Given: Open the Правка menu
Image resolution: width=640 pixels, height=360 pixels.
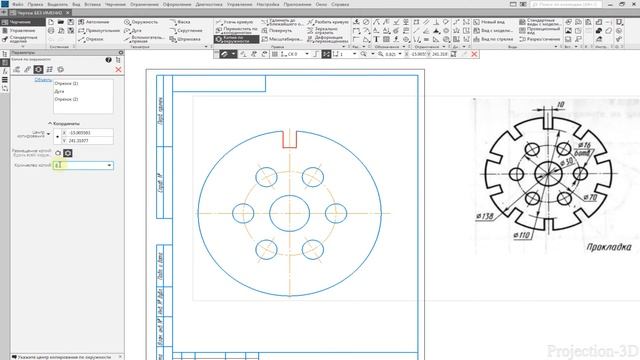Looking at the screenshot, I should 35,4.
